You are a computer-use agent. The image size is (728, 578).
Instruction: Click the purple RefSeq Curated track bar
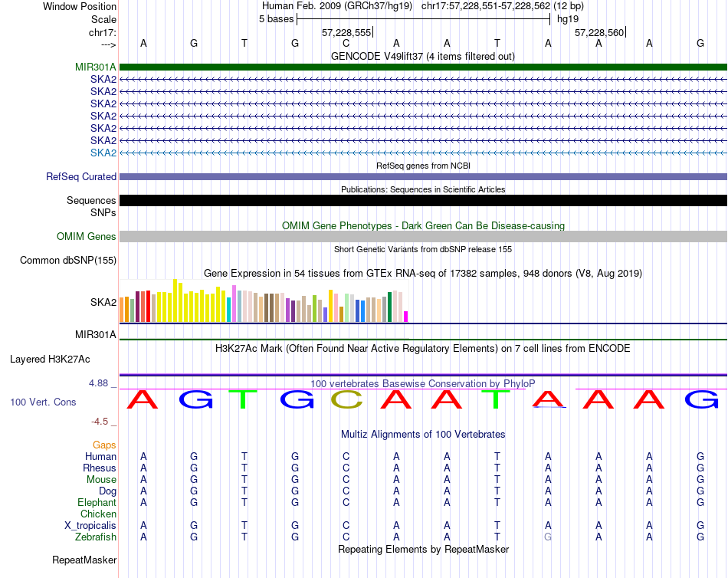423,176
